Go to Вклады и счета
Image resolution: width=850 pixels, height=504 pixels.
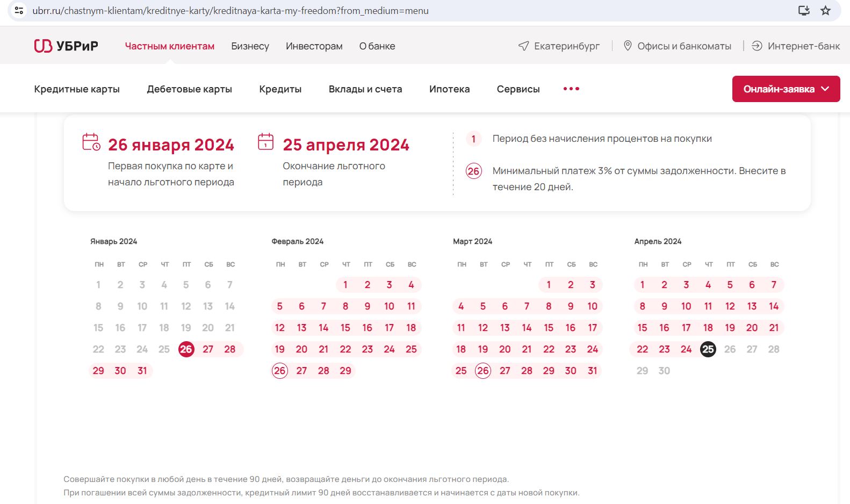(365, 89)
